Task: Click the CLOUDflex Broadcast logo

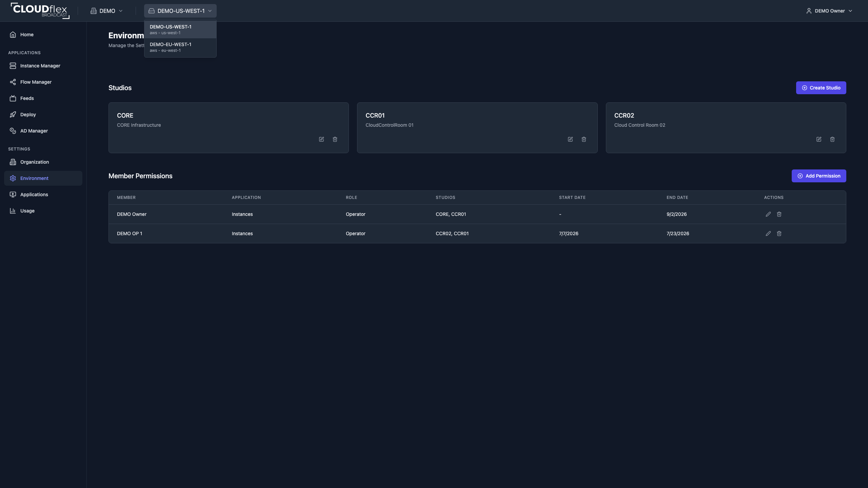Action: 40,11
